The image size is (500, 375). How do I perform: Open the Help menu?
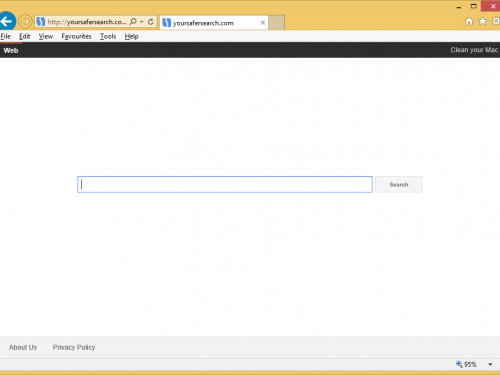point(131,36)
